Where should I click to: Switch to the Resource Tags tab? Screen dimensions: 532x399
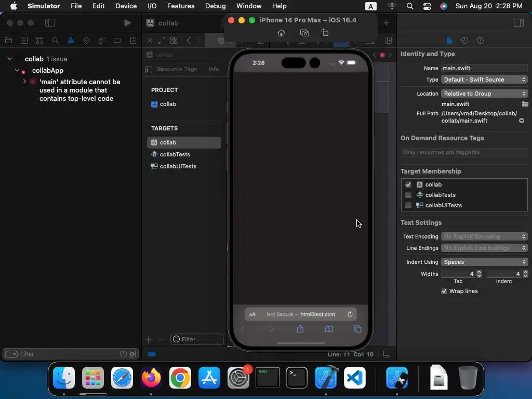click(x=177, y=69)
